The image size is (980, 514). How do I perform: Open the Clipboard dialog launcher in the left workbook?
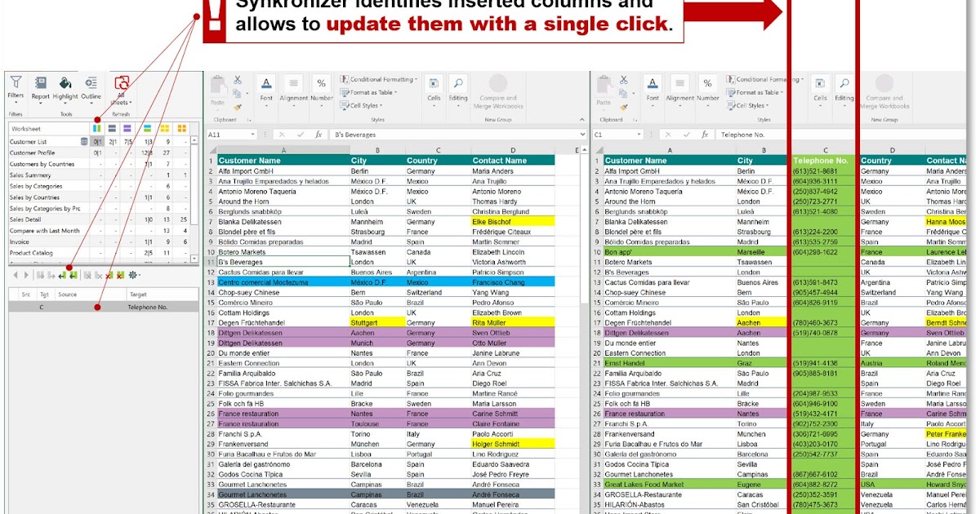(248, 119)
